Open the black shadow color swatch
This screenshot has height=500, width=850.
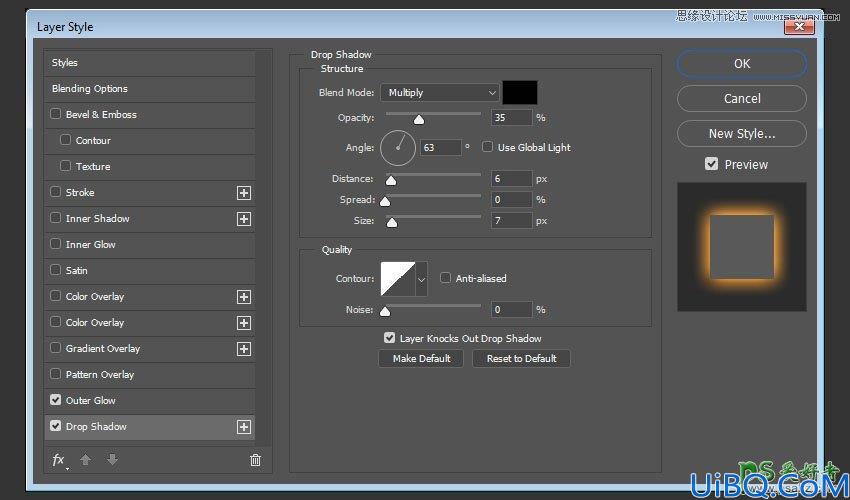pos(520,92)
